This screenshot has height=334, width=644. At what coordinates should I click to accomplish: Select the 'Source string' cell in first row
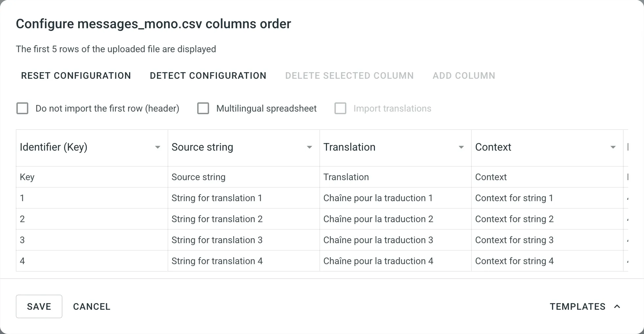pos(244,177)
